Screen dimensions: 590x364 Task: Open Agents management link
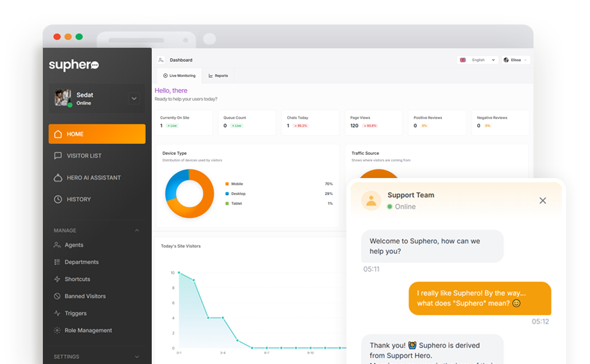click(x=73, y=245)
